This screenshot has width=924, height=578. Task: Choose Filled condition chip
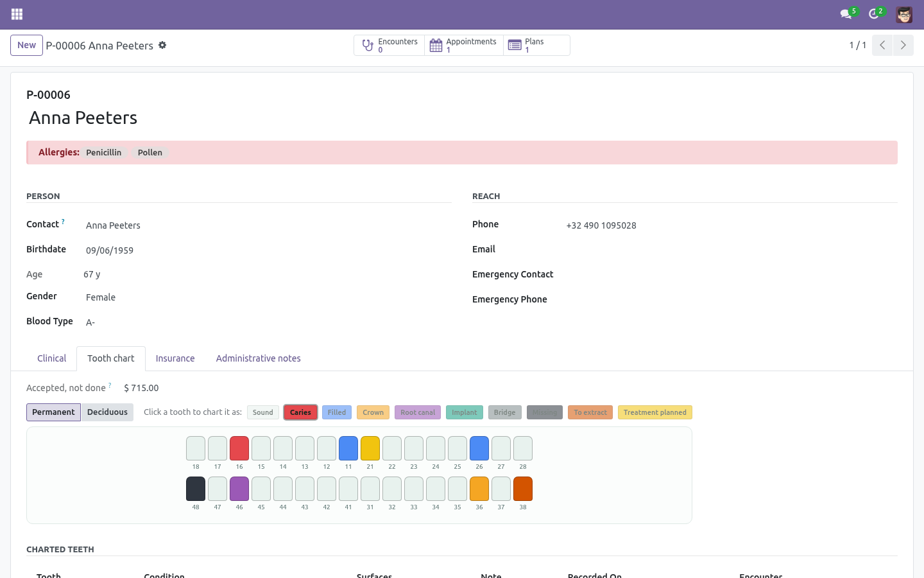click(337, 412)
